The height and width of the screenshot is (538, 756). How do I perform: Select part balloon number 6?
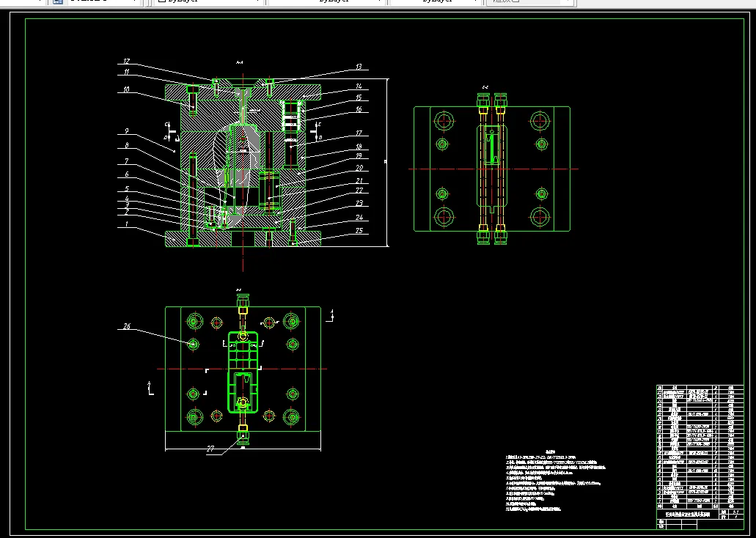pos(127,174)
